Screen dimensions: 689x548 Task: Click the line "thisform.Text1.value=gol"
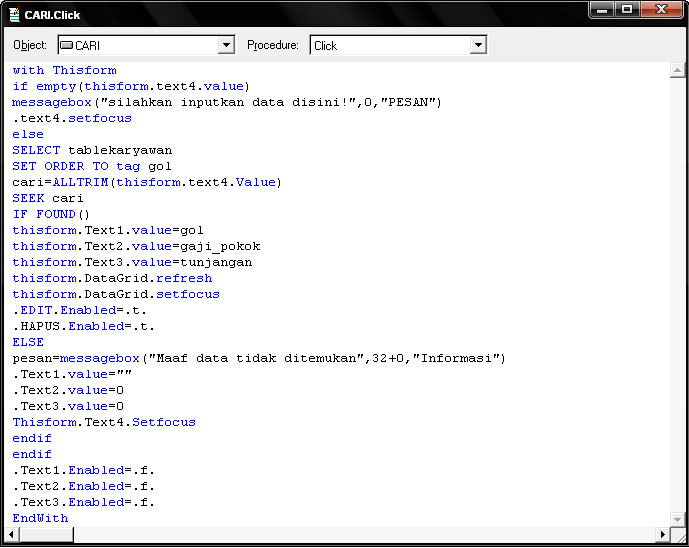108,230
